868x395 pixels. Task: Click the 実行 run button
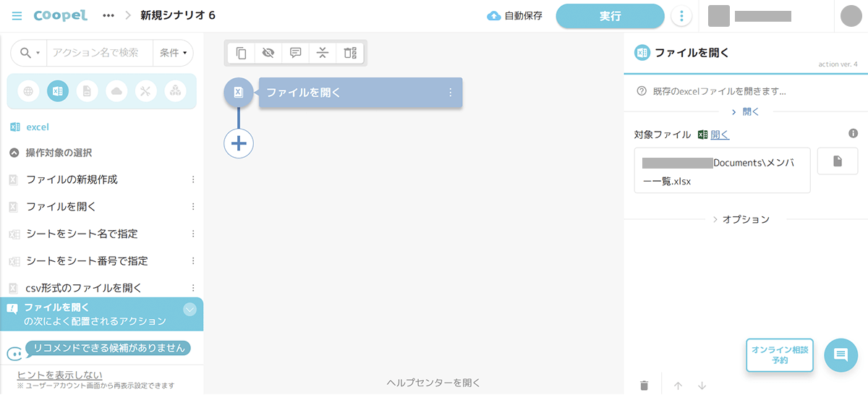tap(610, 16)
